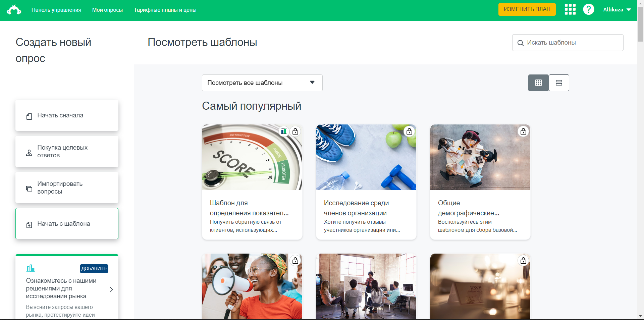Screen dimensions: 644x320
Task: Click the lock icon on demographic template
Action: [523, 131]
